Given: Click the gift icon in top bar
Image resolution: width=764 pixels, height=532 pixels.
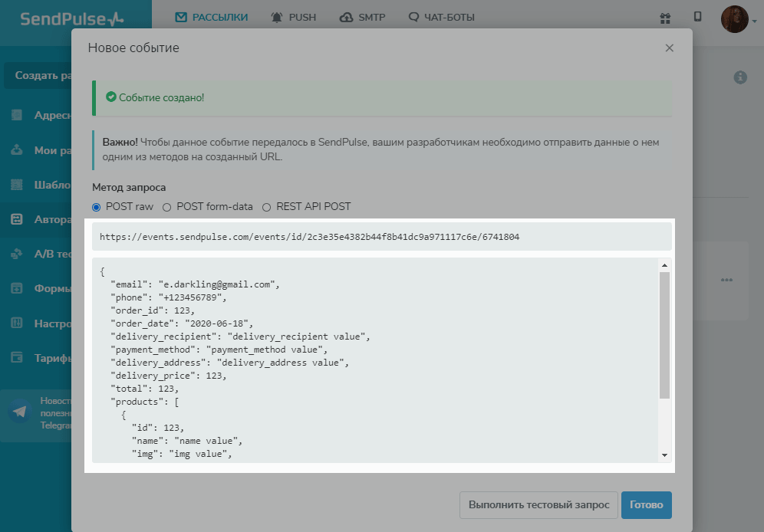Looking at the screenshot, I should [664, 17].
